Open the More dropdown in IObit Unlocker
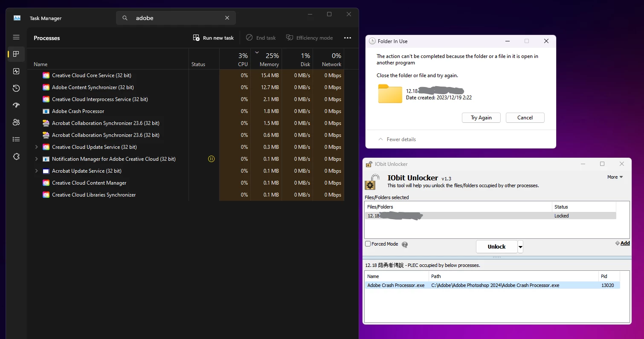 (x=615, y=177)
